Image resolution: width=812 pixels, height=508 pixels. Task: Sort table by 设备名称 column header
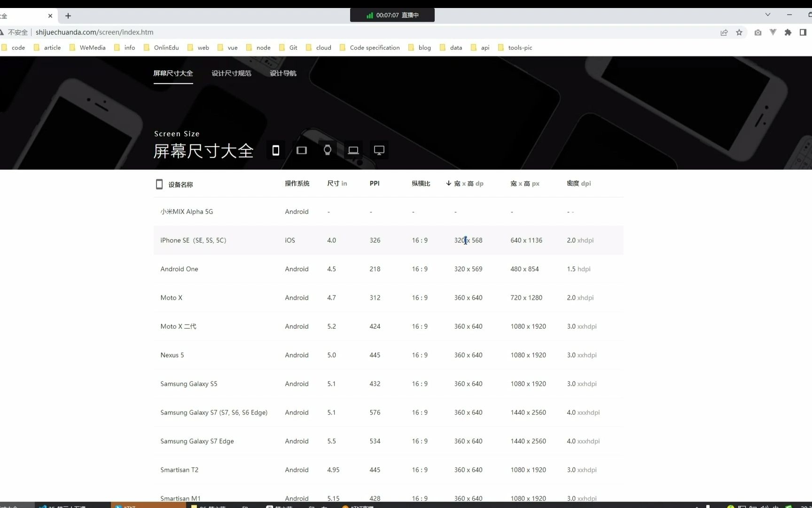180,184
